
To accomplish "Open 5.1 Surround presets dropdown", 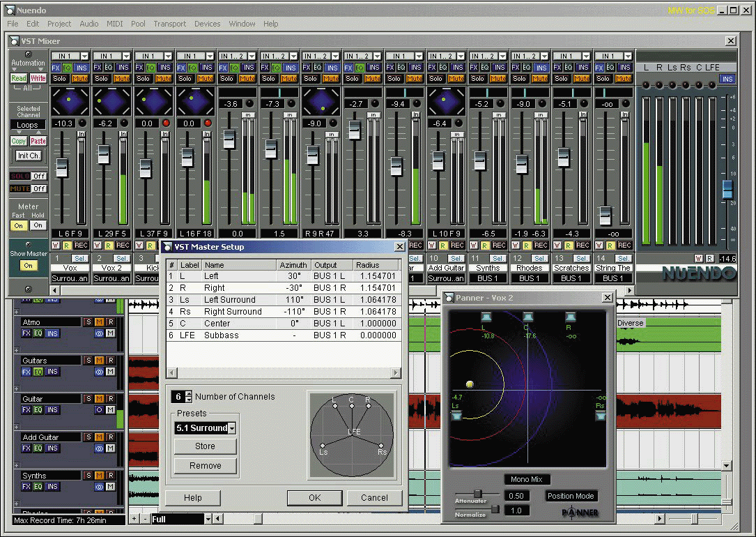I will coord(232,428).
